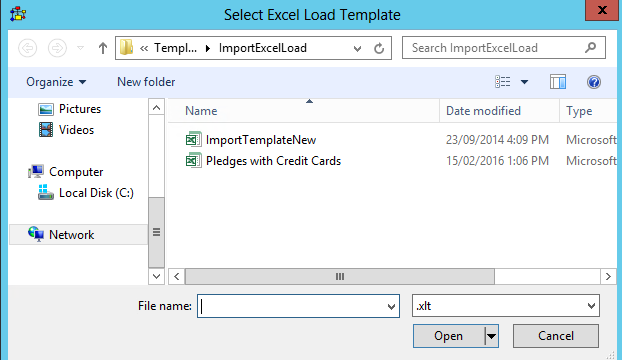Expand the view options dropdown arrow
The height and width of the screenshot is (360, 622).
pyautogui.click(x=524, y=82)
